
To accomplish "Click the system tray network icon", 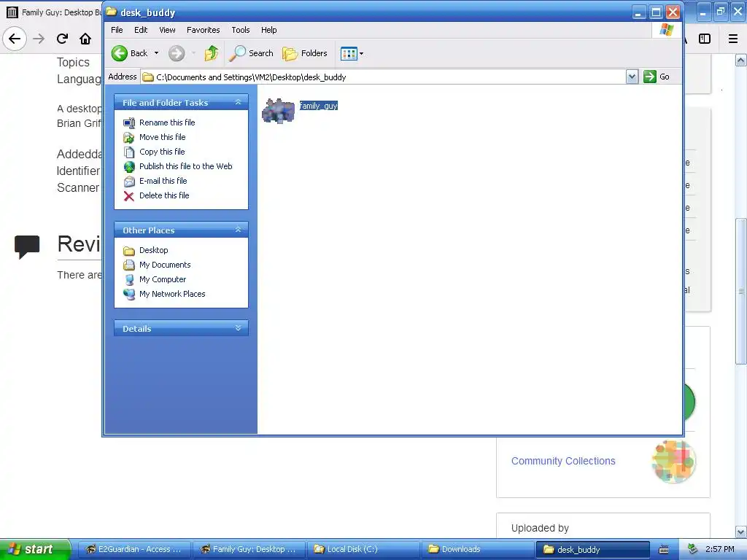I will point(693,550).
